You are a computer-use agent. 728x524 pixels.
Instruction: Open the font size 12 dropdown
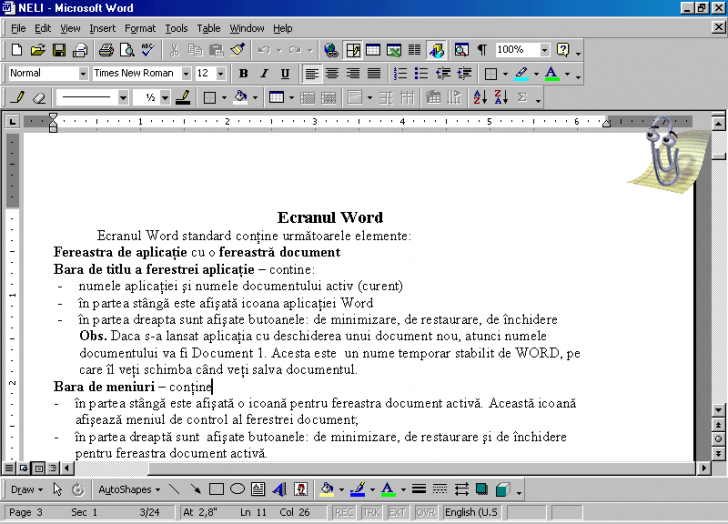click(x=221, y=73)
